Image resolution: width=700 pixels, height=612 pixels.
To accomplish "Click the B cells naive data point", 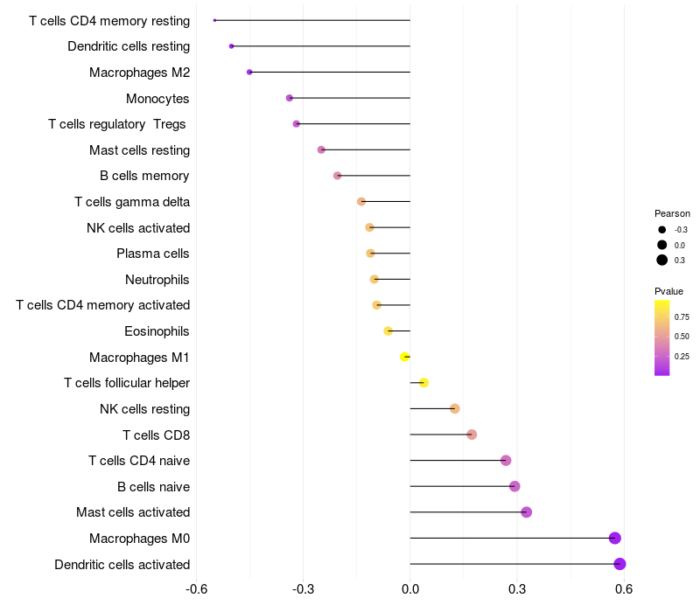I will coord(514,486).
